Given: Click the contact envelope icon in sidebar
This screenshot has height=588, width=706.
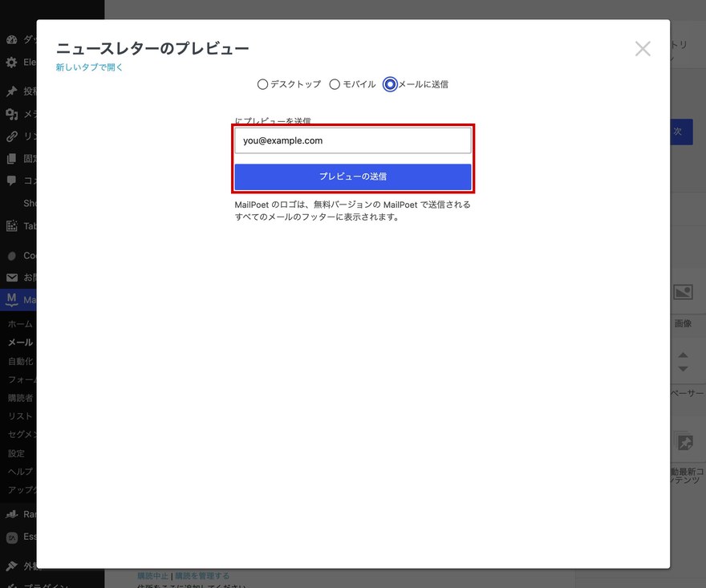Looking at the screenshot, I should click(x=12, y=278).
